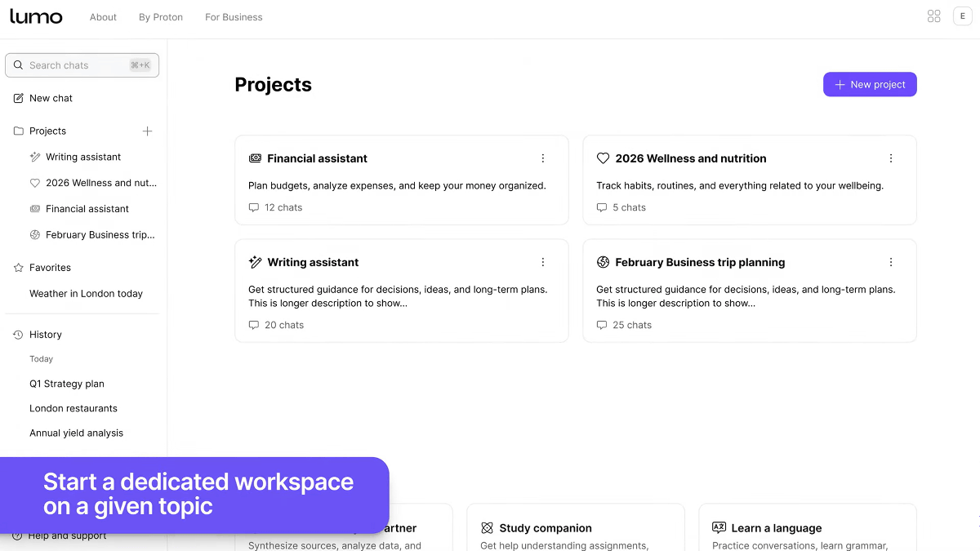Open the For Business nav item
Image resolution: width=980 pixels, height=551 pixels.
pyautogui.click(x=234, y=17)
